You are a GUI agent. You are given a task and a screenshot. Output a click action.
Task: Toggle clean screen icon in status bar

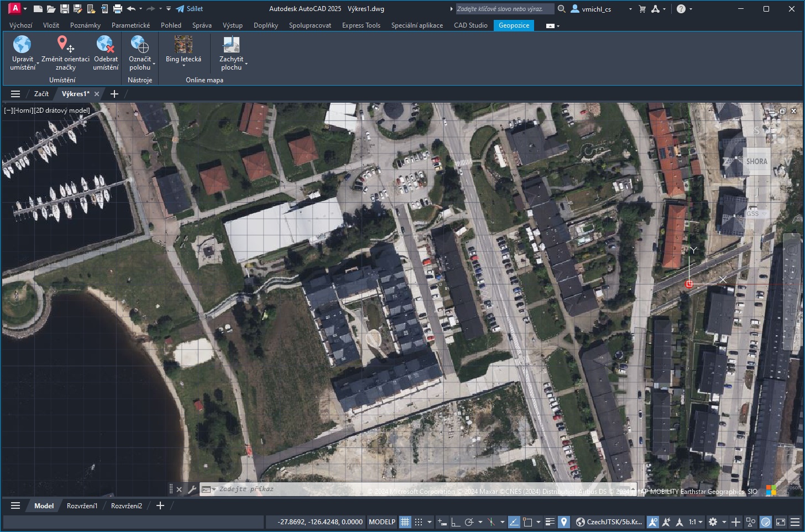tap(781, 522)
